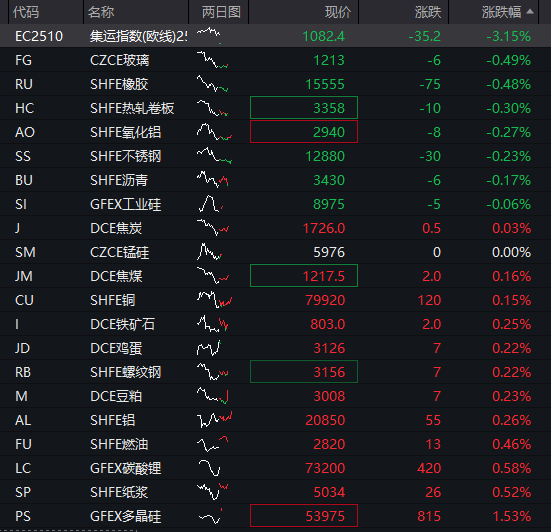Click DCE焦煤 name
The width and height of the screenshot is (551, 532).
(116, 277)
